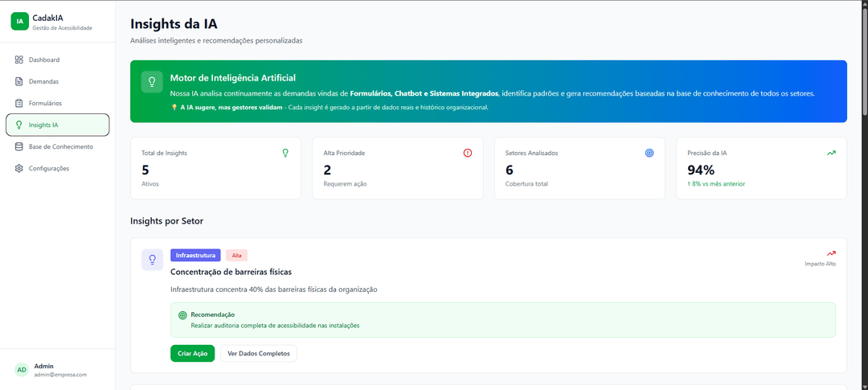
Task: Click the Criar Ação button
Action: tap(193, 354)
